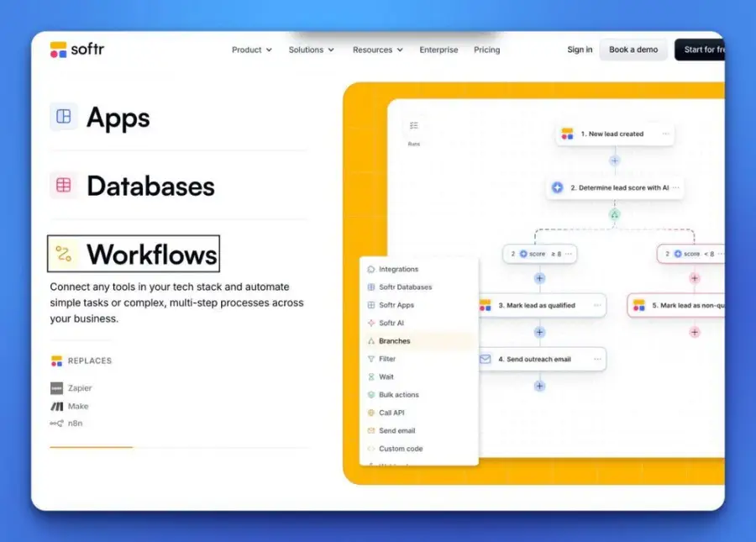Choose Branches in the action menu
The width and height of the screenshot is (756, 542).
click(418, 341)
